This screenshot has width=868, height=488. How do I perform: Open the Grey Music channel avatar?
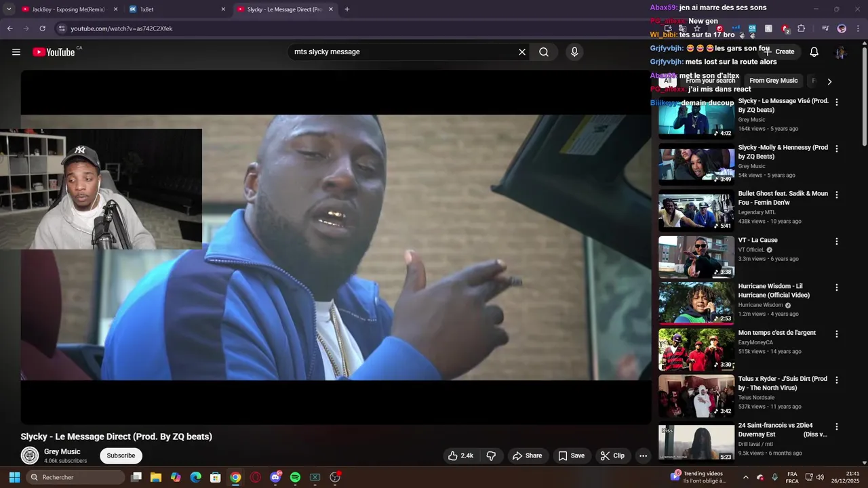coord(29,455)
